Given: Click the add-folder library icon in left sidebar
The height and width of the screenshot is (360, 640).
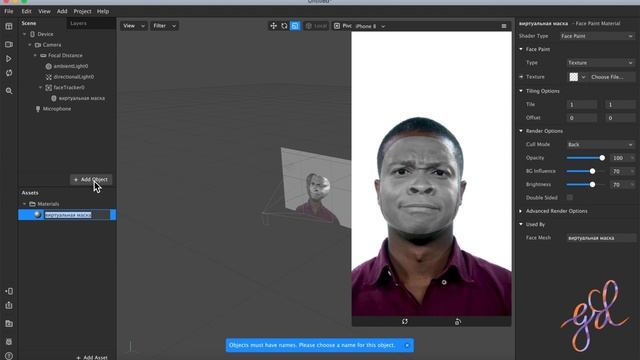Looking at the screenshot, I should (9, 324).
